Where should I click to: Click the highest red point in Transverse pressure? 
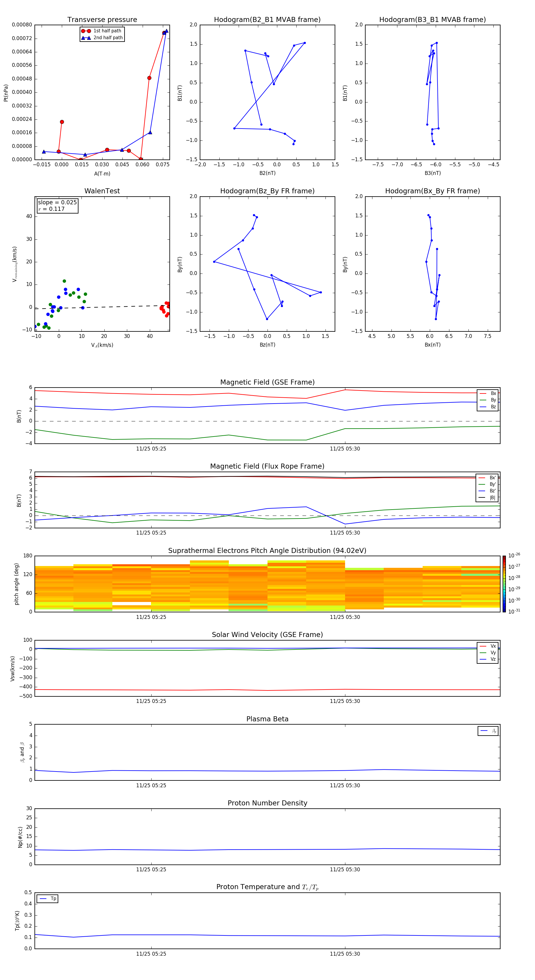(164, 33)
